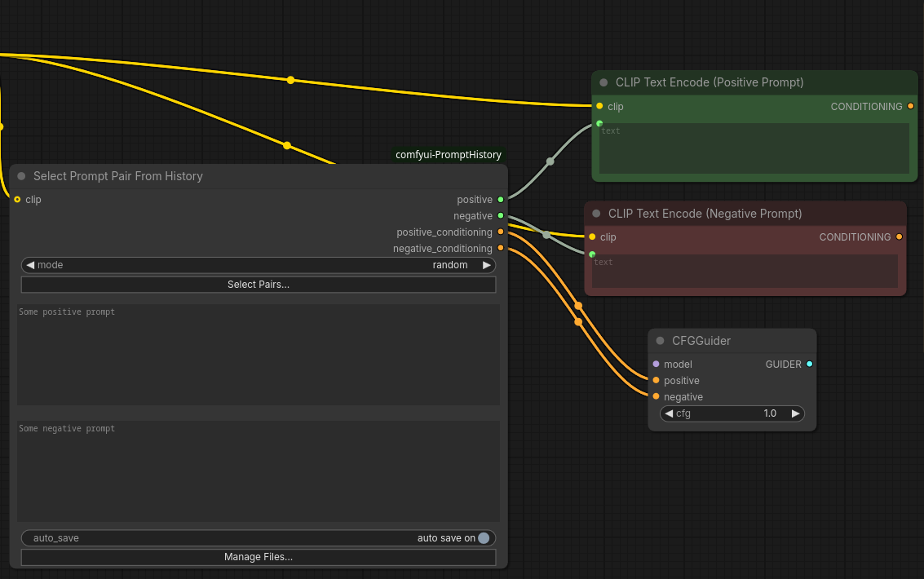Image resolution: width=924 pixels, height=579 pixels.
Task: Click the negative_conditioning output socket
Action: 501,248
